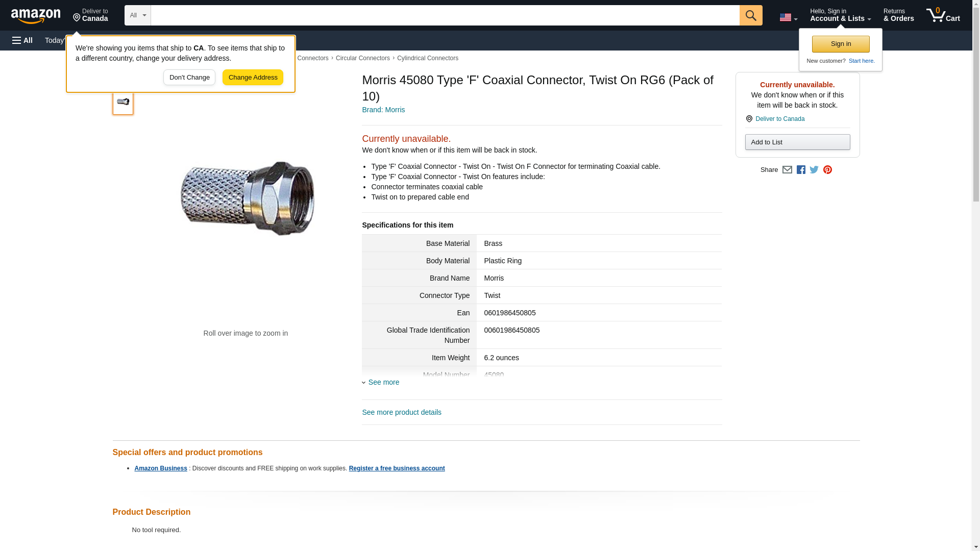Open the search category All dropdown
The height and width of the screenshot is (551, 980).
click(137, 15)
